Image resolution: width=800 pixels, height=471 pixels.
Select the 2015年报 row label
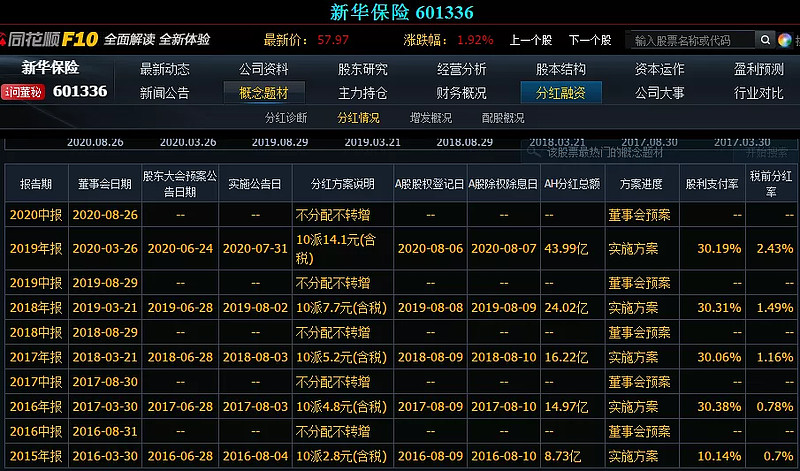(x=36, y=456)
